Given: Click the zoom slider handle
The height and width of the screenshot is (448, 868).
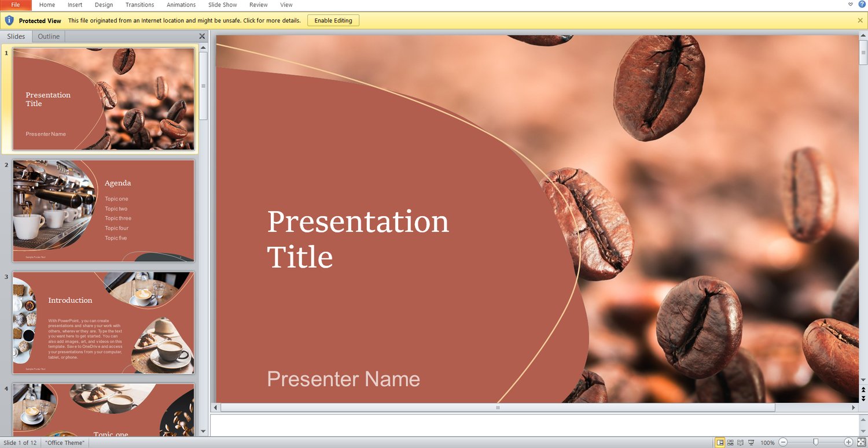Looking at the screenshot, I should 816,443.
